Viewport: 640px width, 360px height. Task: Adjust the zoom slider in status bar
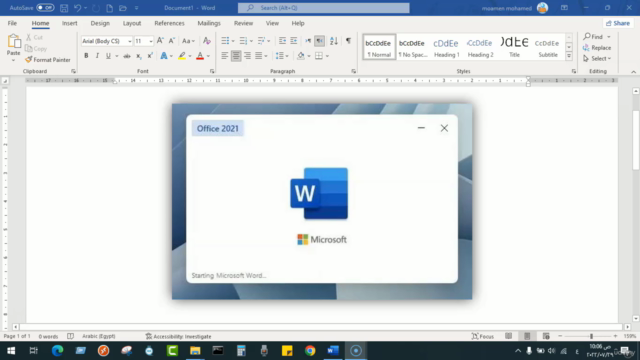click(591, 336)
